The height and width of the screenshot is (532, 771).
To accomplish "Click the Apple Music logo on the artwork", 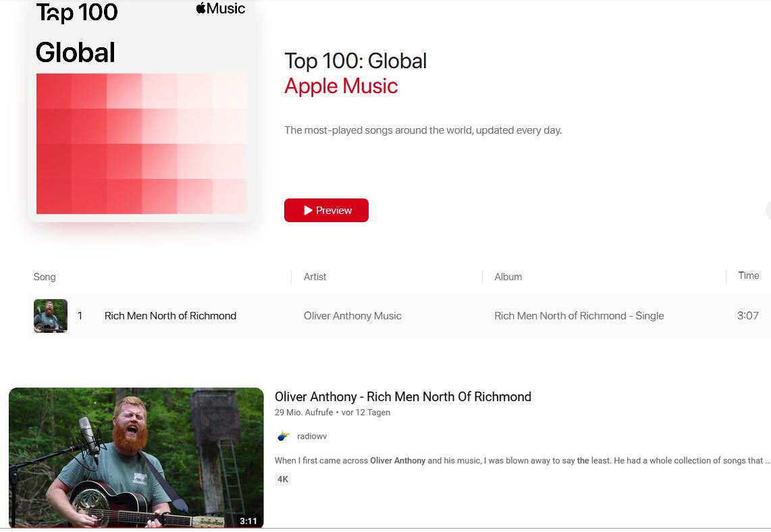I will tap(221, 9).
